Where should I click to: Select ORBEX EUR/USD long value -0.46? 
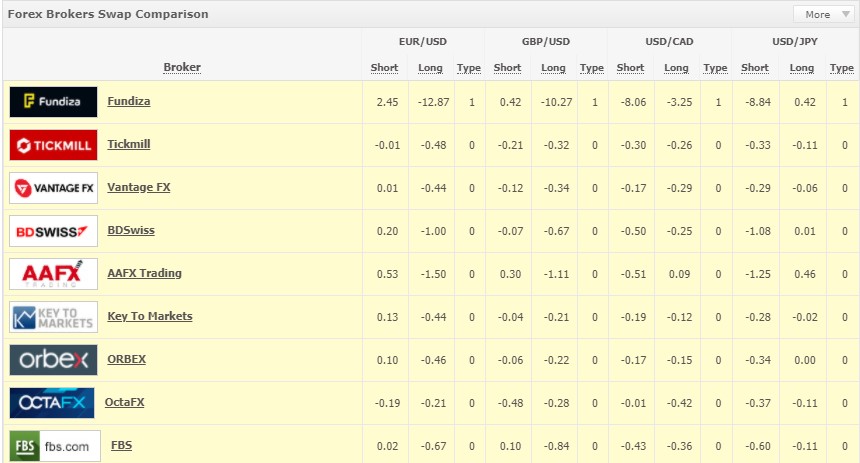pyautogui.click(x=433, y=360)
